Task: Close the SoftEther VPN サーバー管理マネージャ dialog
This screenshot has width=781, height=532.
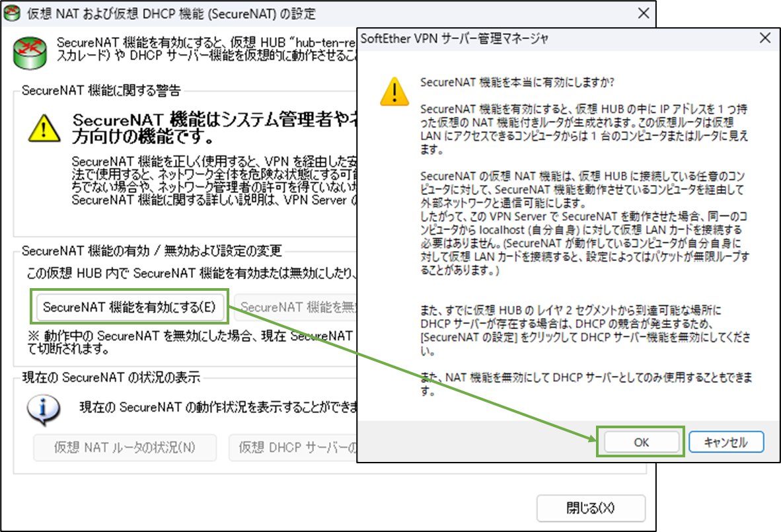Action: click(765, 38)
